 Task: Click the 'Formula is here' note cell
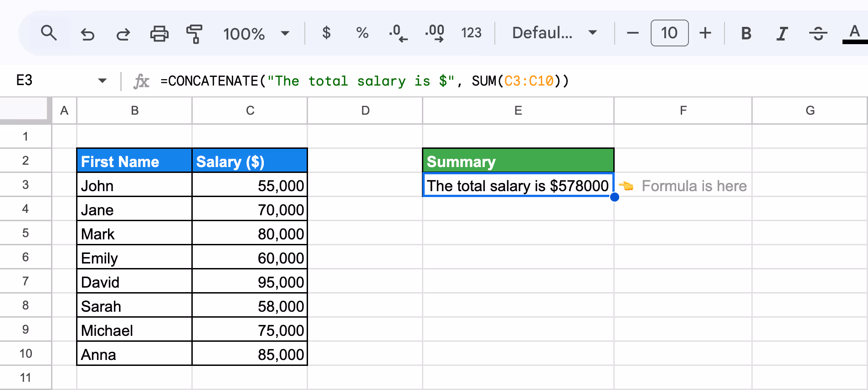click(x=683, y=185)
